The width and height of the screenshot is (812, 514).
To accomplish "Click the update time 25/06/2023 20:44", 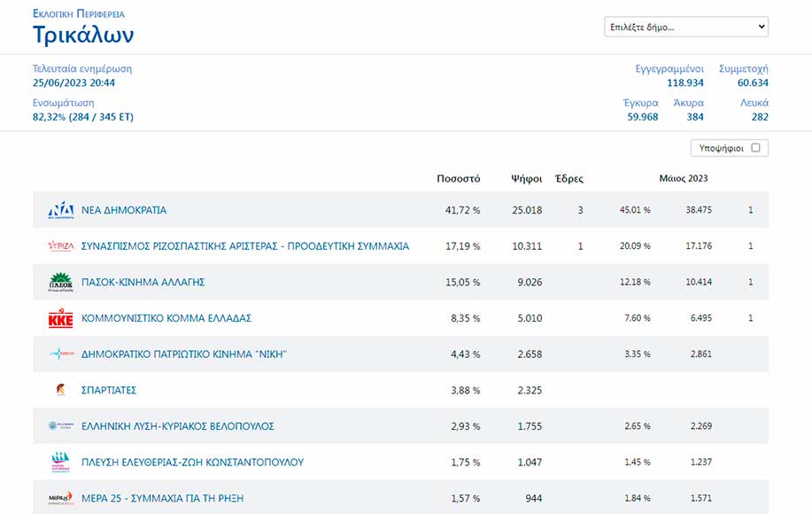I will [x=73, y=83].
